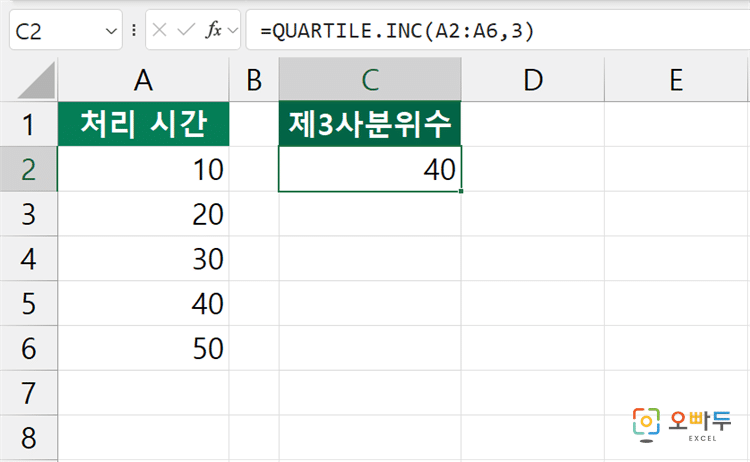This screenshot has height=462, width=750.
Task: Select cell A2 containing 10
Action: click(x=143, y=169)
